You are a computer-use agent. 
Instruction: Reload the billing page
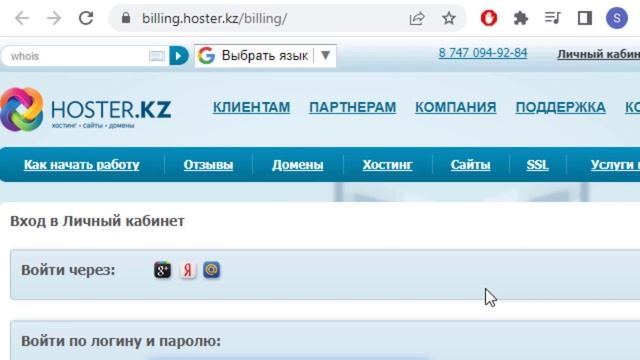[x=86, y=18]
